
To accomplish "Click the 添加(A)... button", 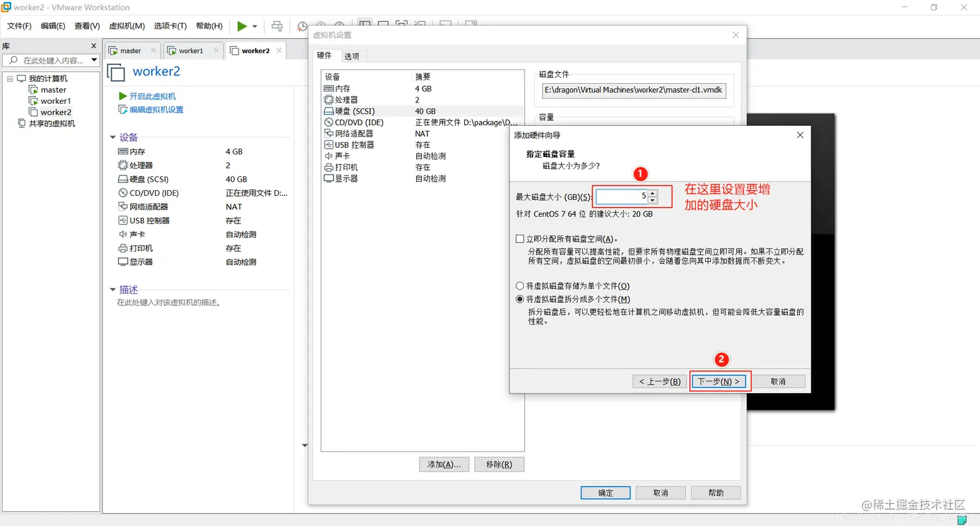I will [x=444, y=464].
